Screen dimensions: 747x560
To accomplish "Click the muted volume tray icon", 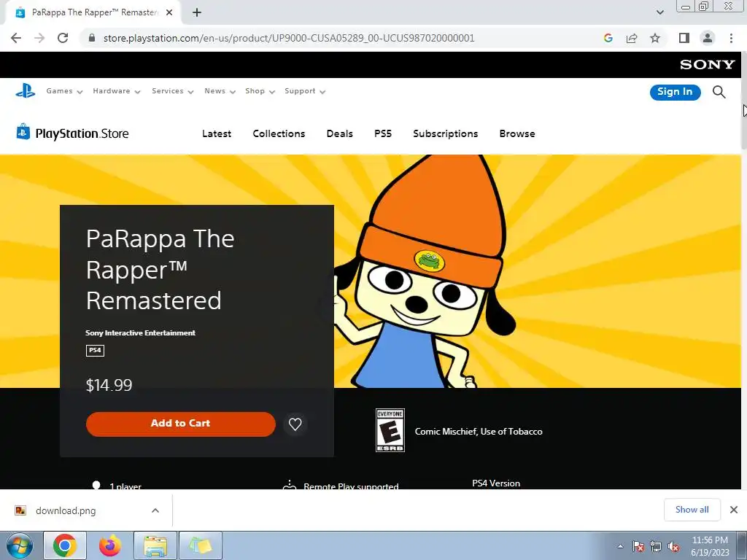I will pos(673,547).
